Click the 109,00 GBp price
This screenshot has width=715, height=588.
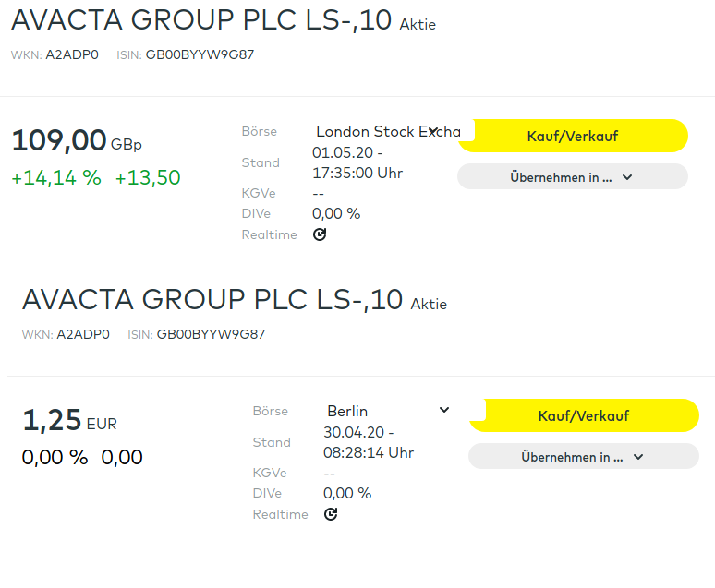[x=60, y=140]
